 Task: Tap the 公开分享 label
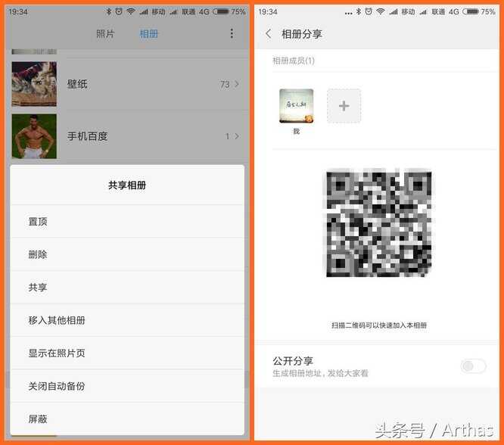293,361
